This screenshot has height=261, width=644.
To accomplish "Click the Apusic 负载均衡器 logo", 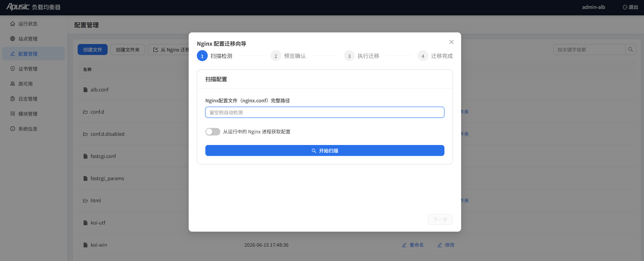I will click(x=33, y=7).
